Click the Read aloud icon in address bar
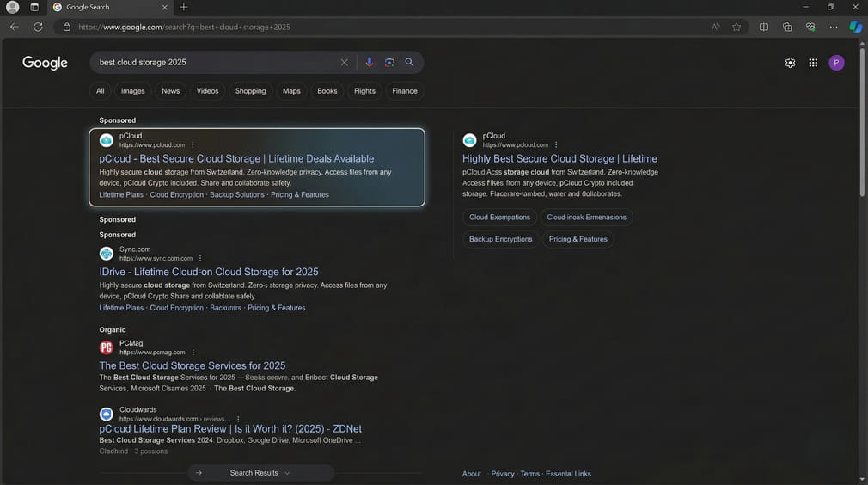 (716, 27)
